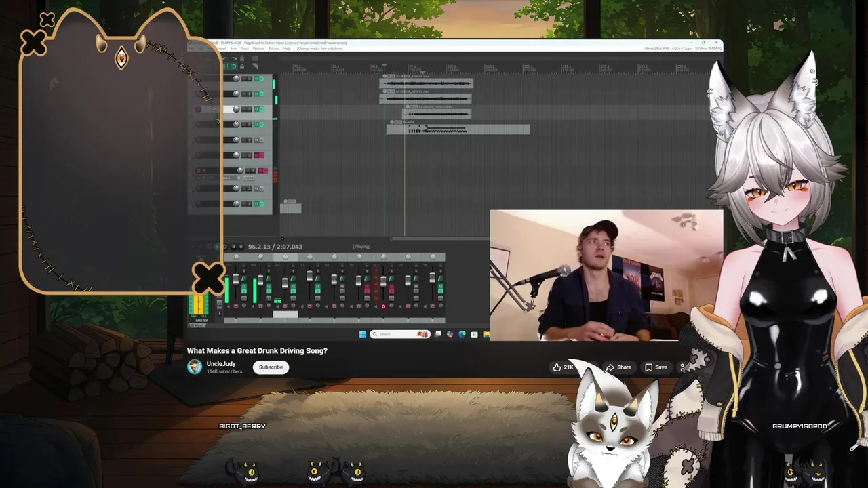Image resolution: width=868 pixels, height=488 pixels.
Task: Open FX button on mixer channel 2
Action: (269, 286)
